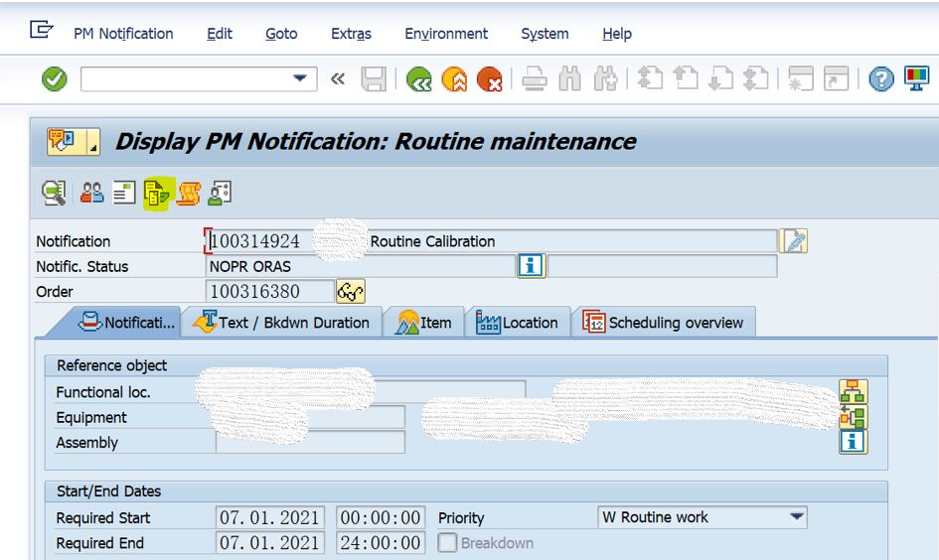Click the Find Next binoculars icon

[x=605, y=79]
